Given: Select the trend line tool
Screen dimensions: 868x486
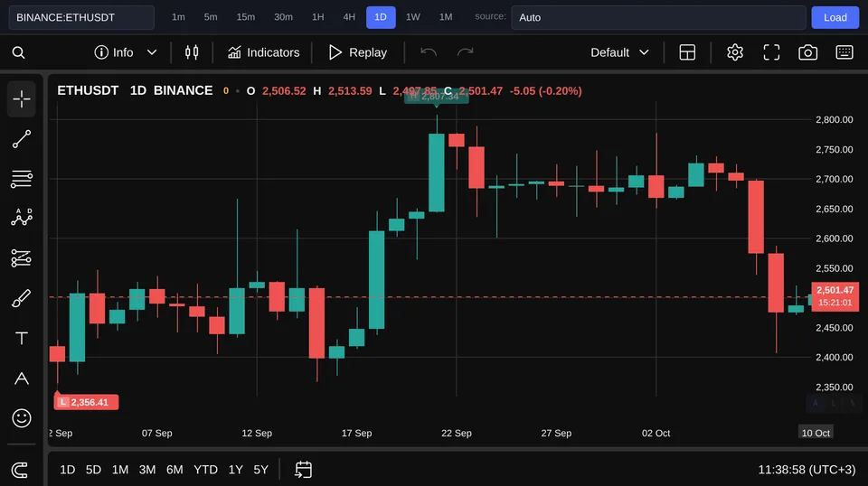Looking at the screenshot, I should coord(22,139).
